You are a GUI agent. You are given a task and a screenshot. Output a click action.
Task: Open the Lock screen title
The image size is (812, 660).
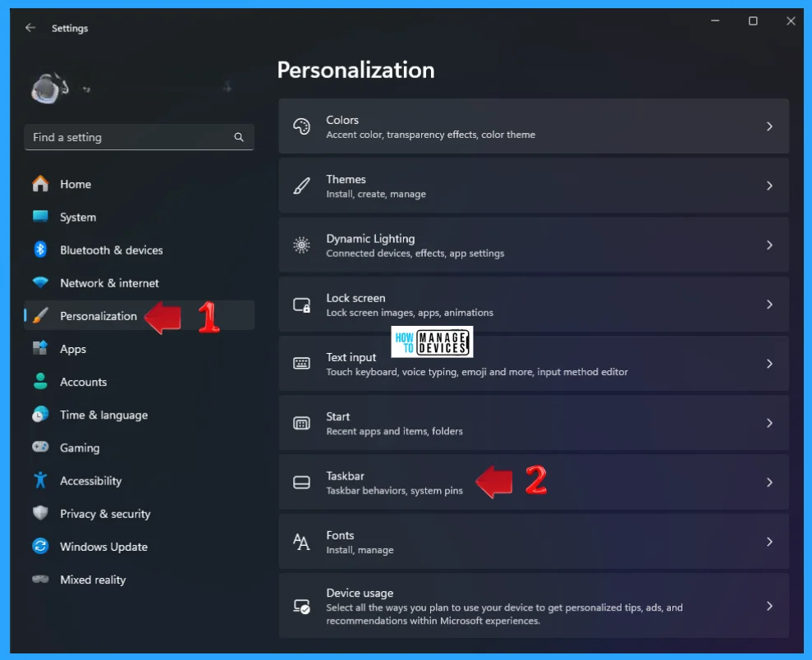point(356,298)
